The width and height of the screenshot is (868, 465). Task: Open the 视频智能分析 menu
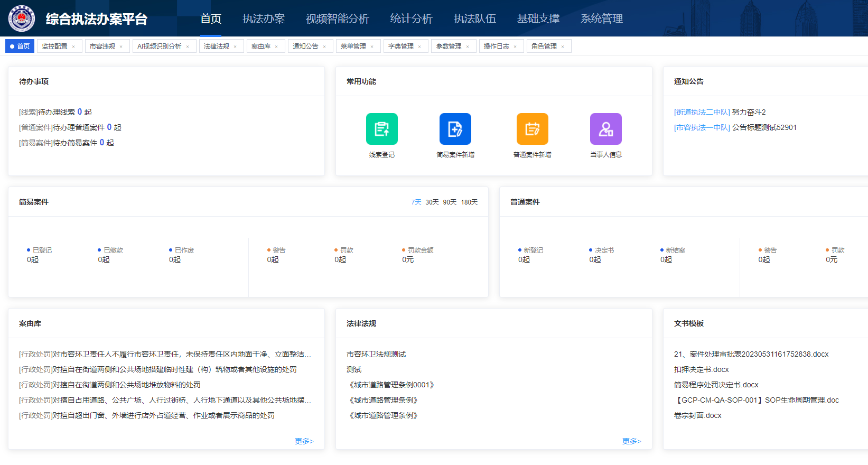pos(338,18)
